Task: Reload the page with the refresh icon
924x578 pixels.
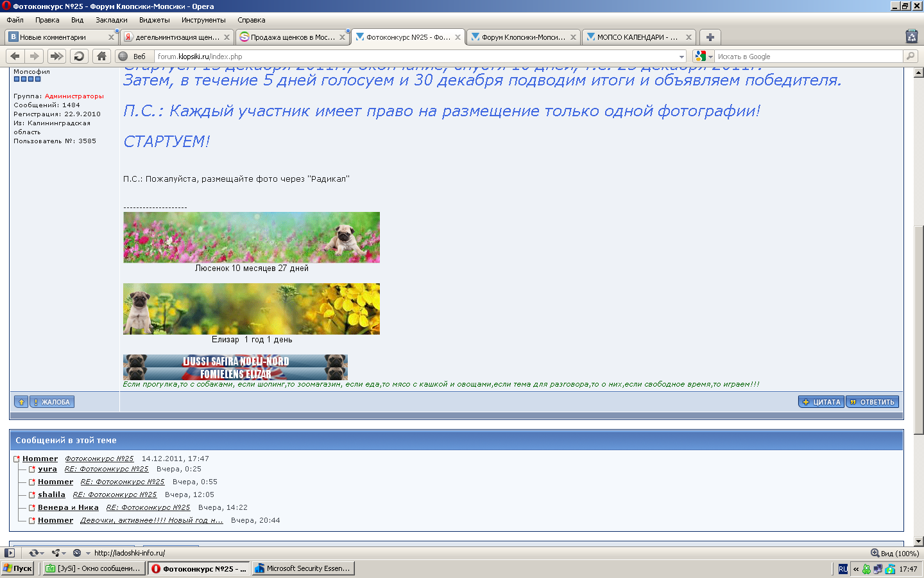Action: tap(79, 57)
